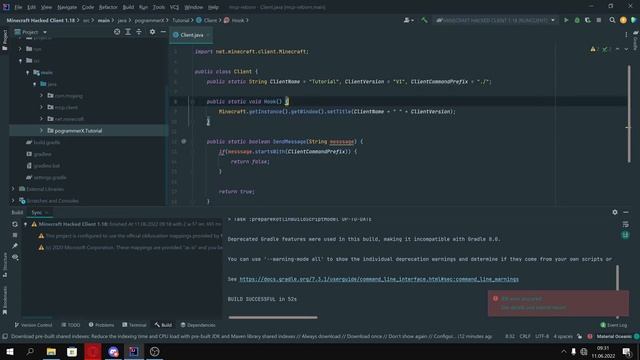The image size is (640, 360).
Task: Run with Coverage icon
Action: (x=588, y=20)
